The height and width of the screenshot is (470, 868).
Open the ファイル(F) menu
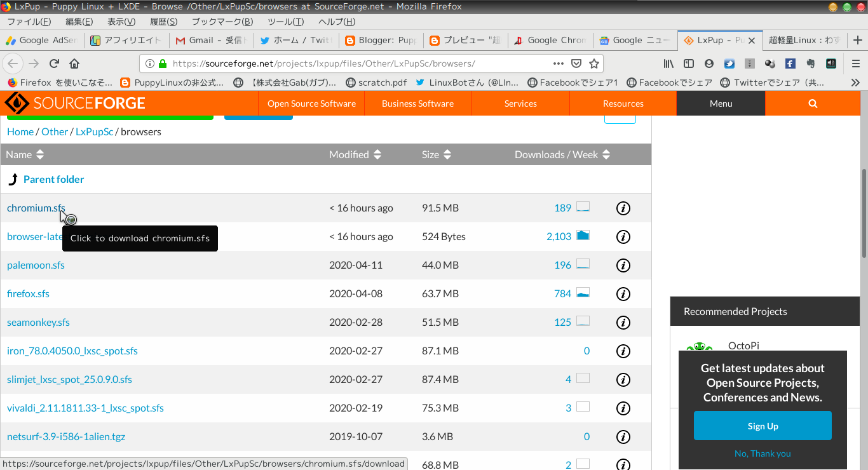coord(29,22)
